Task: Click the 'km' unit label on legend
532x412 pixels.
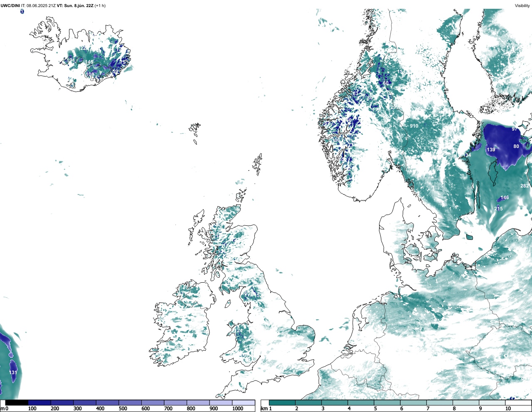Action: pyautogui.click(x=264, y=409)
